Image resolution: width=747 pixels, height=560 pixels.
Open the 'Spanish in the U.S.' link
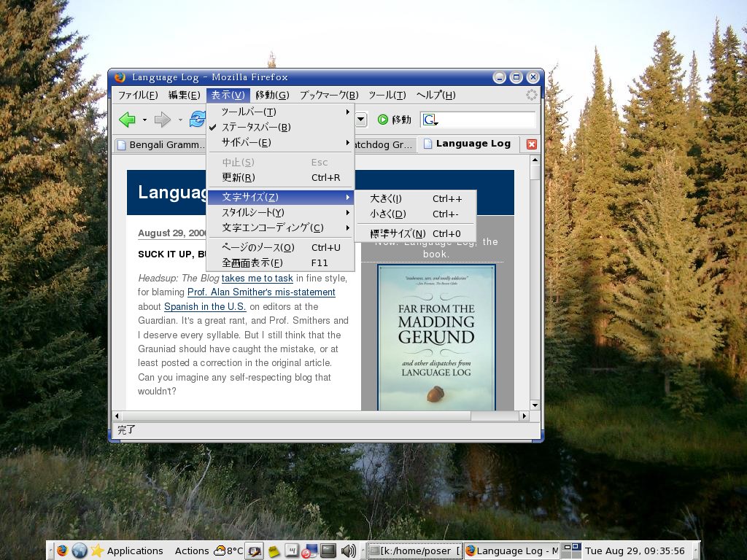[205, 307]
